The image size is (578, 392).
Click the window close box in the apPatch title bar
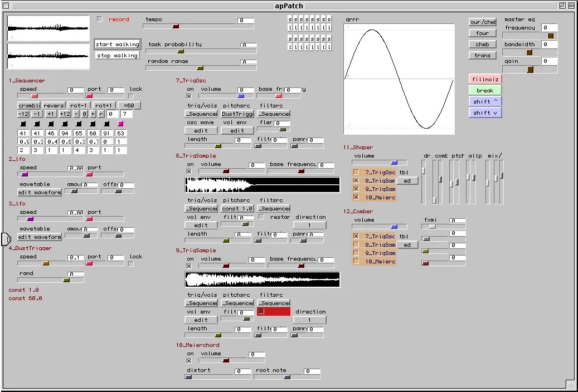point(6,6)
